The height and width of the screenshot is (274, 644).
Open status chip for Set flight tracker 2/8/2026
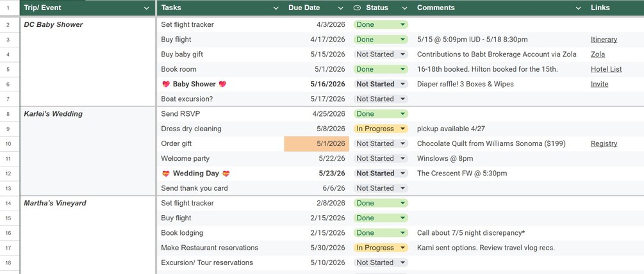pyautogui.click(x=381, y=203)
